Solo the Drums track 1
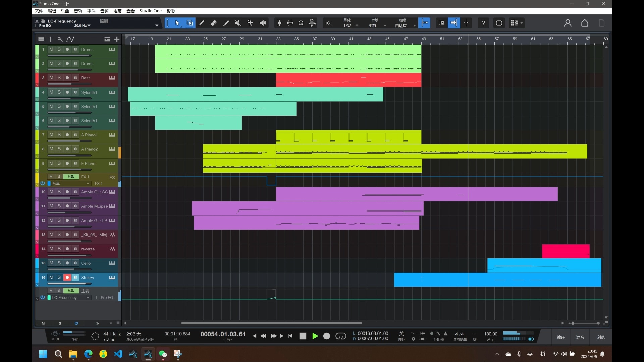The height and width of the screenshot is (362, 644). 59,49
